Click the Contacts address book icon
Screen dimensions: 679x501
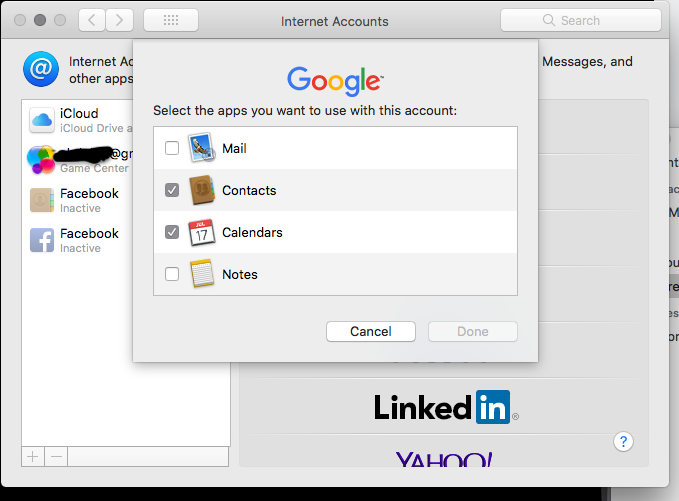click(202, 190)
